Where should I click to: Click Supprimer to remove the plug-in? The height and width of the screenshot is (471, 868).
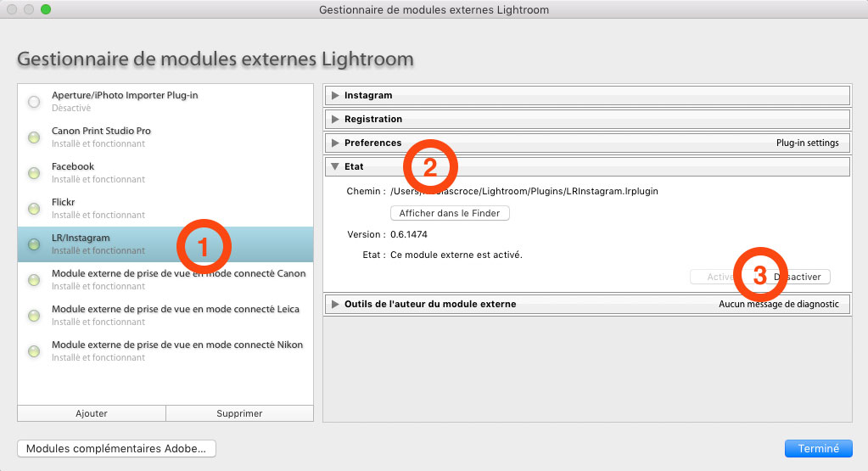(x=239, y=413)
